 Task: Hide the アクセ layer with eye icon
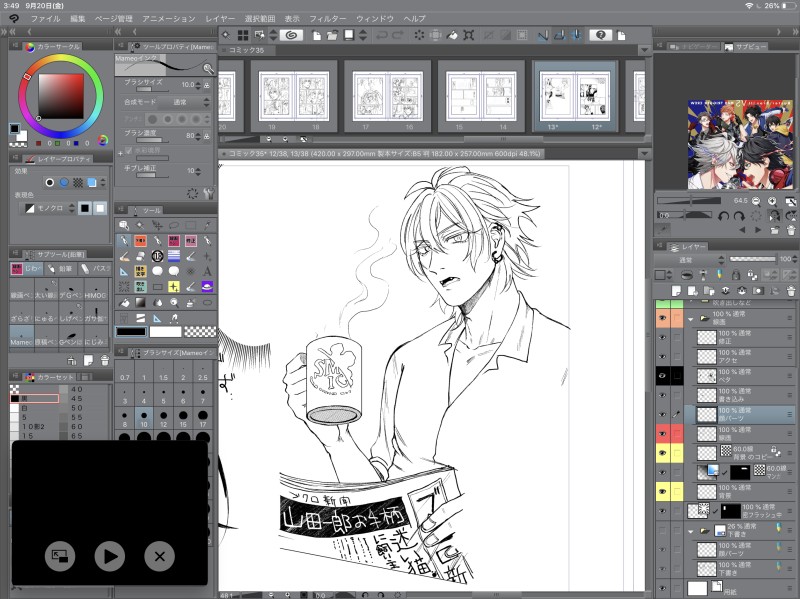(662, 357)
